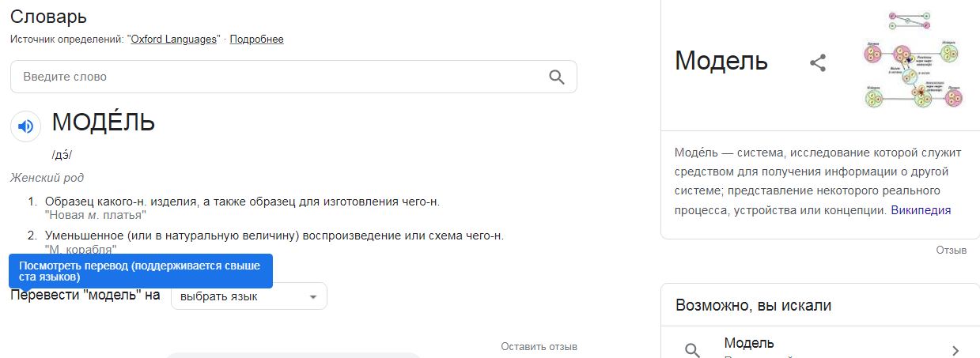Click the search icon beside the Модель suggestion
The height and width of the screenshot is (358, 980).
tap(692, 350)
